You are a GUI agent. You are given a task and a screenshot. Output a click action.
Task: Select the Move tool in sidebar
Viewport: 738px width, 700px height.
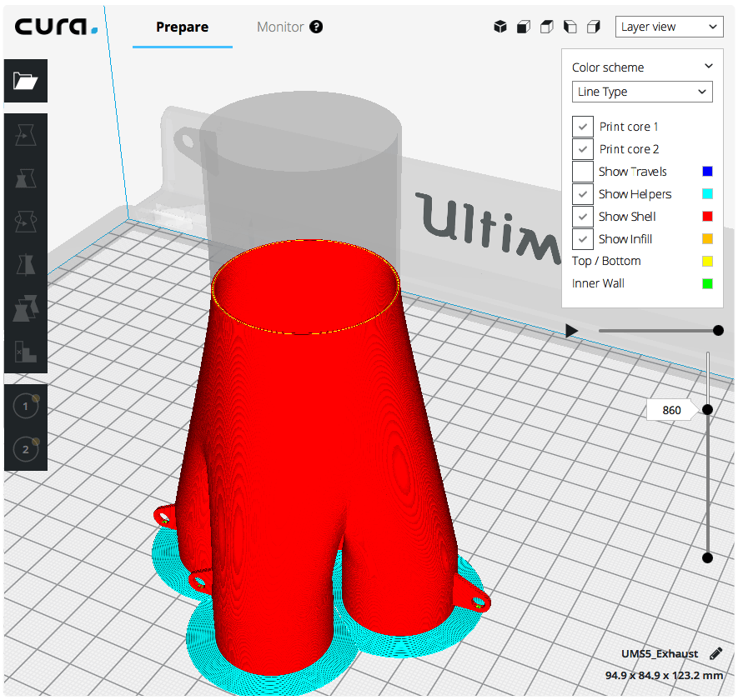click(x=26, y=135)
